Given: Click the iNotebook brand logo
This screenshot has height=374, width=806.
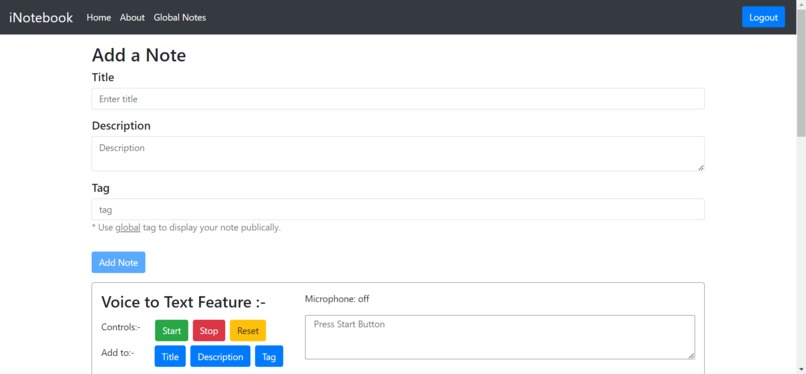Looking at the screenshot, I should point(41,17).
